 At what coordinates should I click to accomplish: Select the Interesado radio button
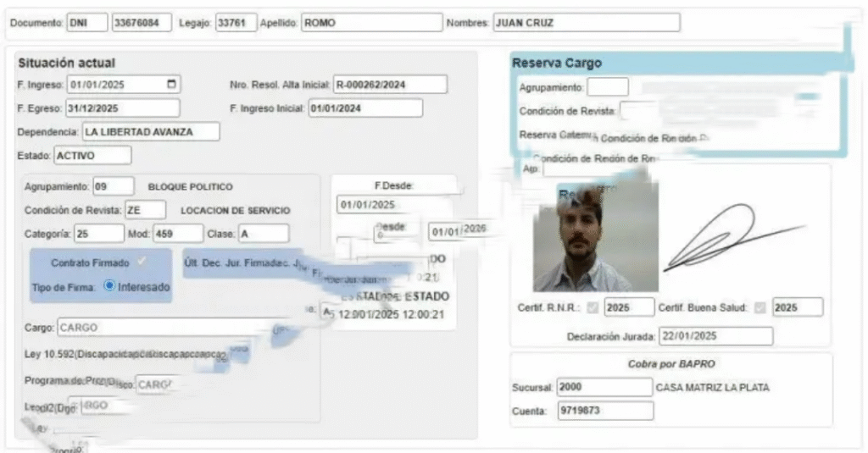point(109,286)
